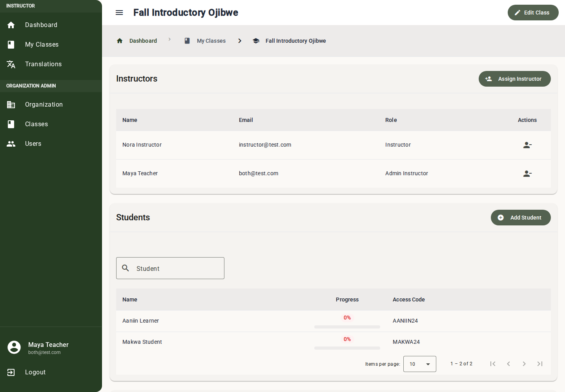Click the Organization building icon
565x392 pixels.
[x=11, y=105]
